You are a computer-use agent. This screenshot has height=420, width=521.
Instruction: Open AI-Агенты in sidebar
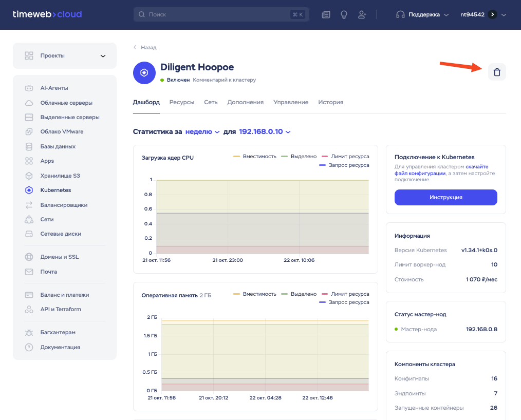click(x=54, y=88)
